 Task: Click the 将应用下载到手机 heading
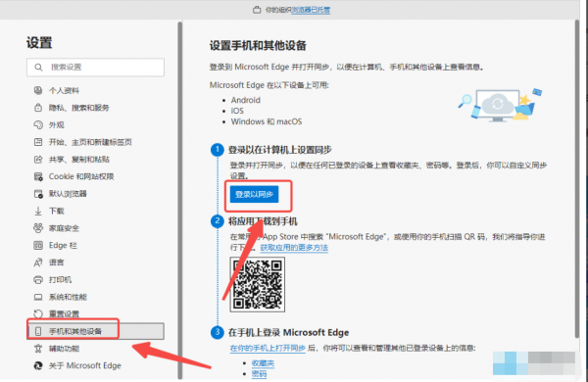(263, 221)
